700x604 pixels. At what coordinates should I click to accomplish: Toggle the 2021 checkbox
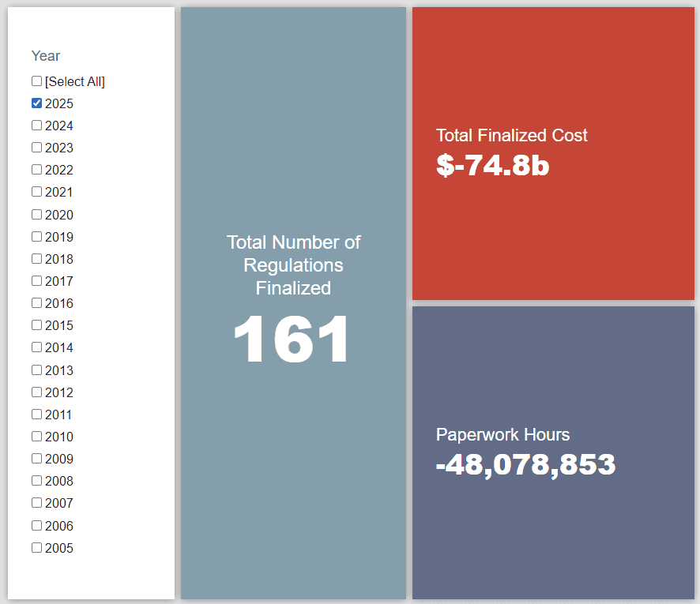click(37, 192)
